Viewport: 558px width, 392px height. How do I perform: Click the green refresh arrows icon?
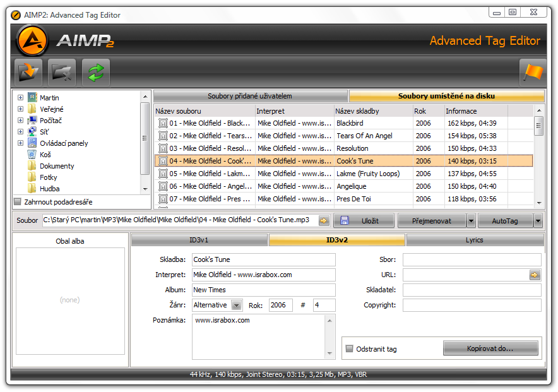96,73
